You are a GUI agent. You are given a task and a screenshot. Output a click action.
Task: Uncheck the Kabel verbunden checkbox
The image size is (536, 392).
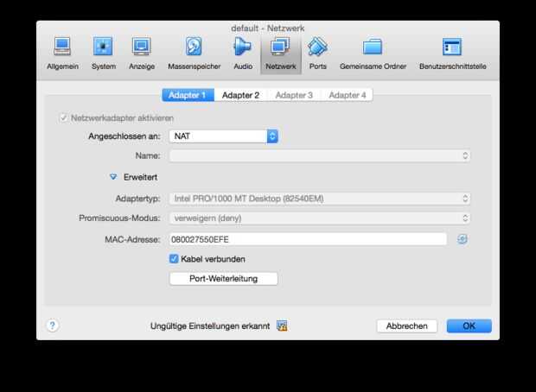(174, 258)
